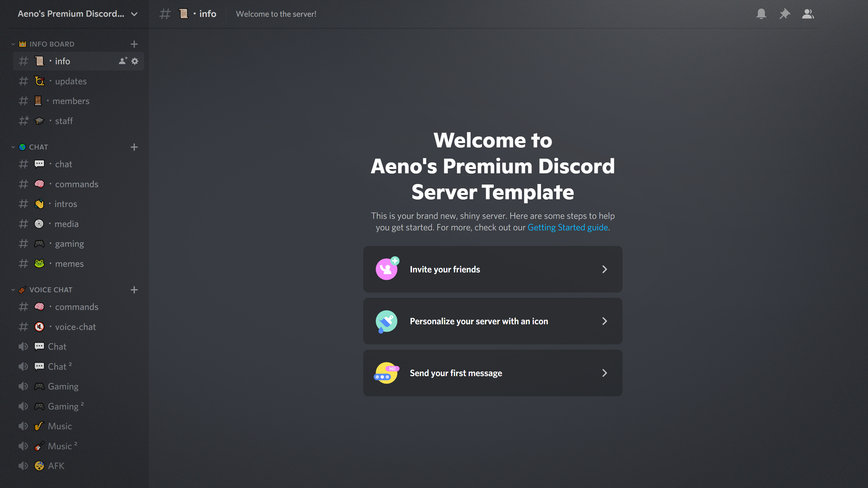Add channel to VOICE CHAT category
Screen dimensions: 868x488
pyautogui.click(x=134, y=290)
